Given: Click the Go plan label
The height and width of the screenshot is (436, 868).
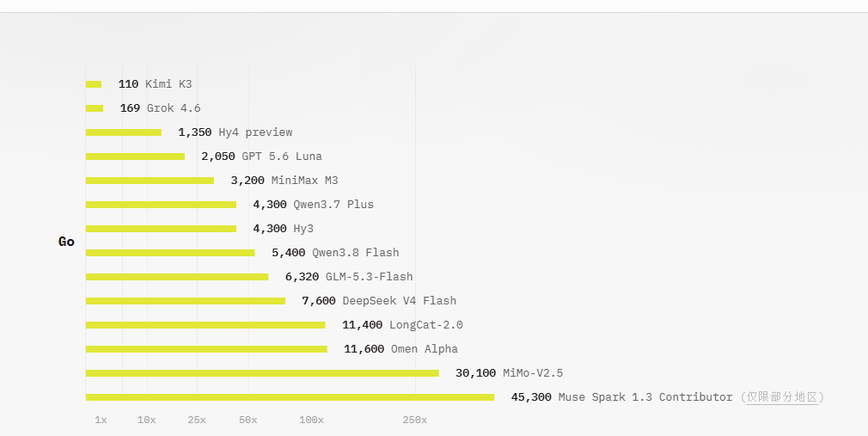Looking at the screenshot, I should pos(66,242).
